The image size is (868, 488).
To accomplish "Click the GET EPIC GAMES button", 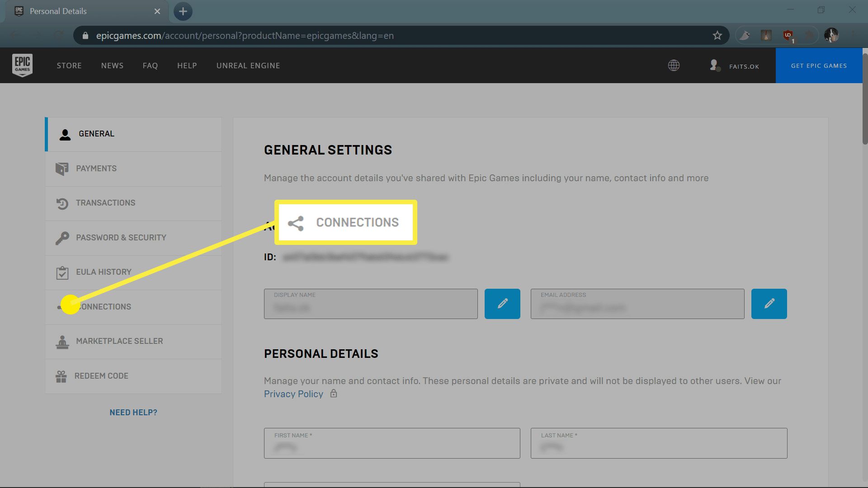I will 819,66.
